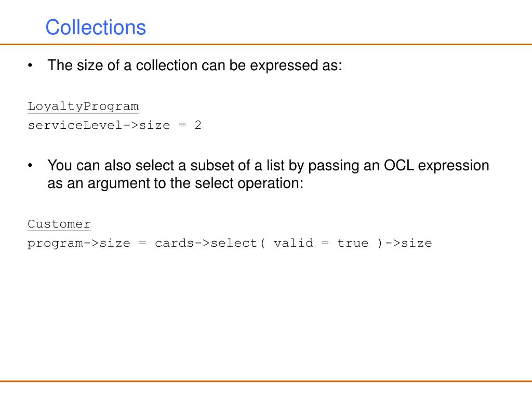
Task: Click the orange footer line
Action: tap(266, 381)
